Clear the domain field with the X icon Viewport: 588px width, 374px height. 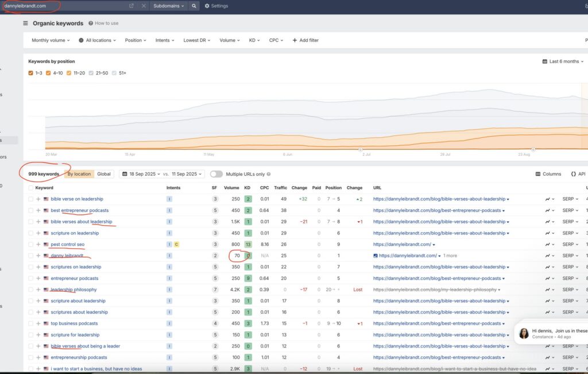(144, 6)
